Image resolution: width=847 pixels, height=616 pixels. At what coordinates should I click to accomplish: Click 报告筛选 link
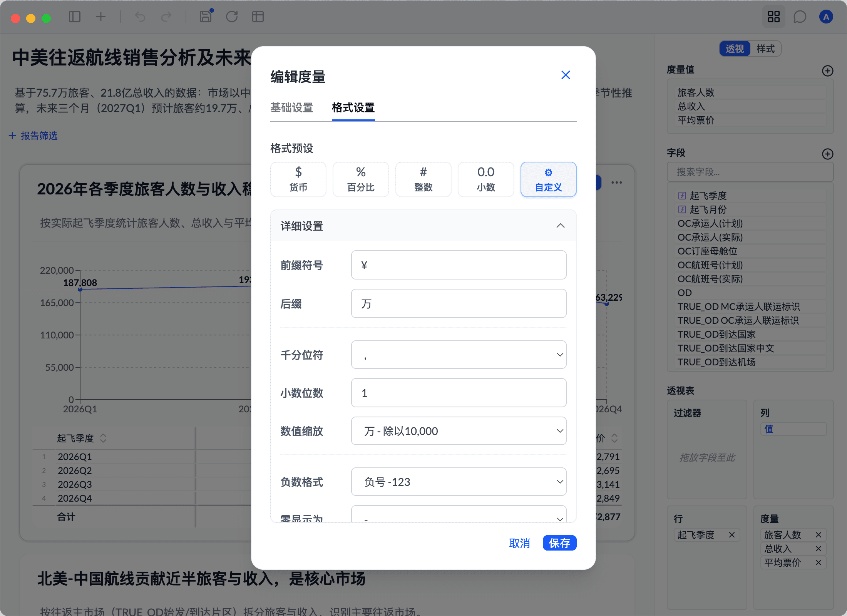[x=33, y=136]
